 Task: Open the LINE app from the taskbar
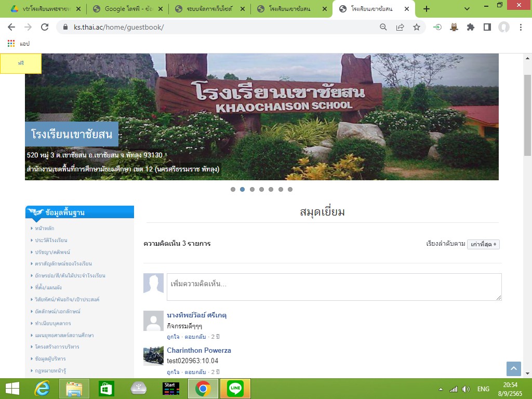(x=235, y=388)
